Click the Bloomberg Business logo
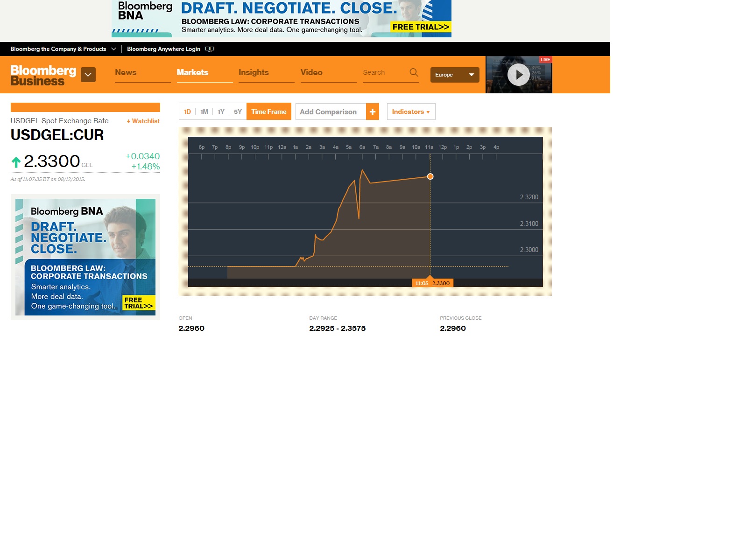 click(43, 75)
